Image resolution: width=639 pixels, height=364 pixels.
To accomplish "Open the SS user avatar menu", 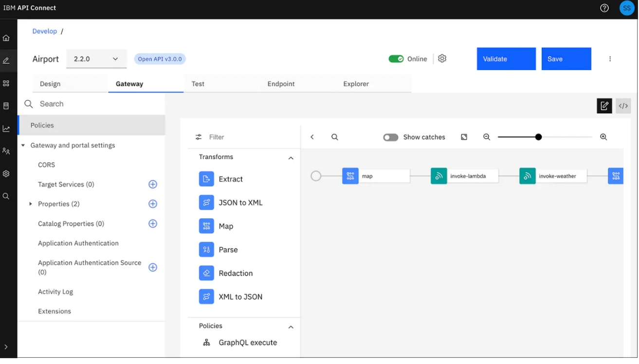I will [x=627, y=8].
